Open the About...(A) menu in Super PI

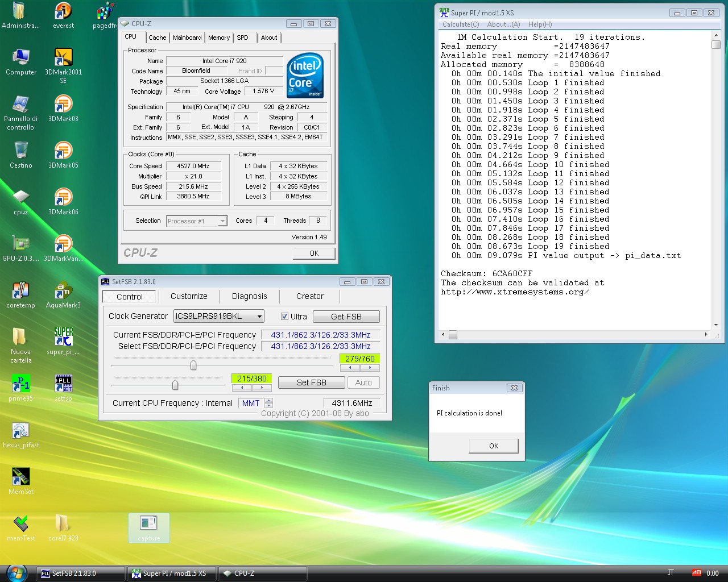click(x=503, y=24)
